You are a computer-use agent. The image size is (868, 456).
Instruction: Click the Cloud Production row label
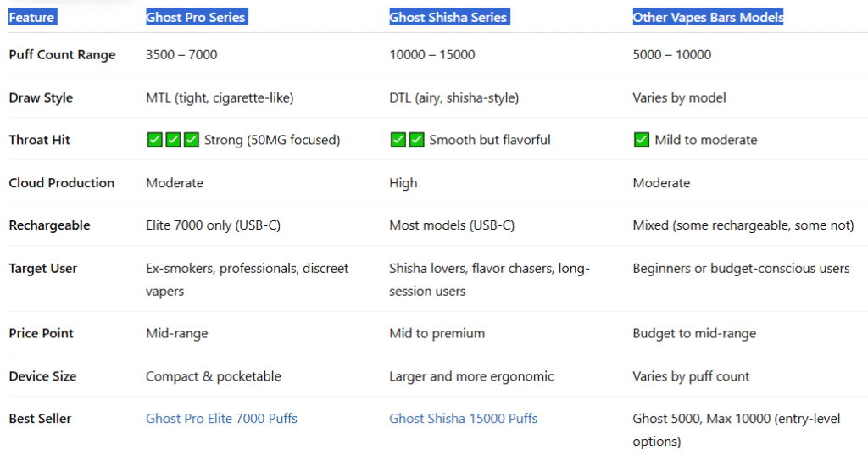click(61, 183)
